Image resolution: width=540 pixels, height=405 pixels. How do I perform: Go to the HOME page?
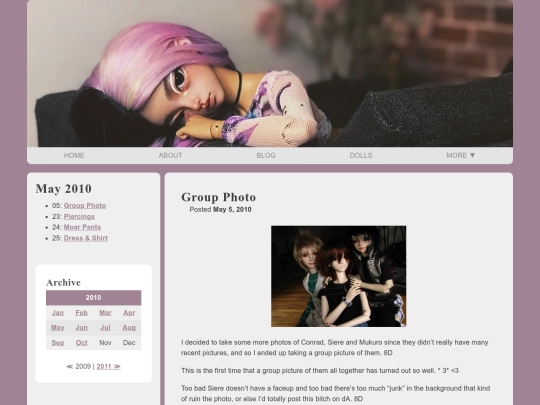click(x=74, y=155)
